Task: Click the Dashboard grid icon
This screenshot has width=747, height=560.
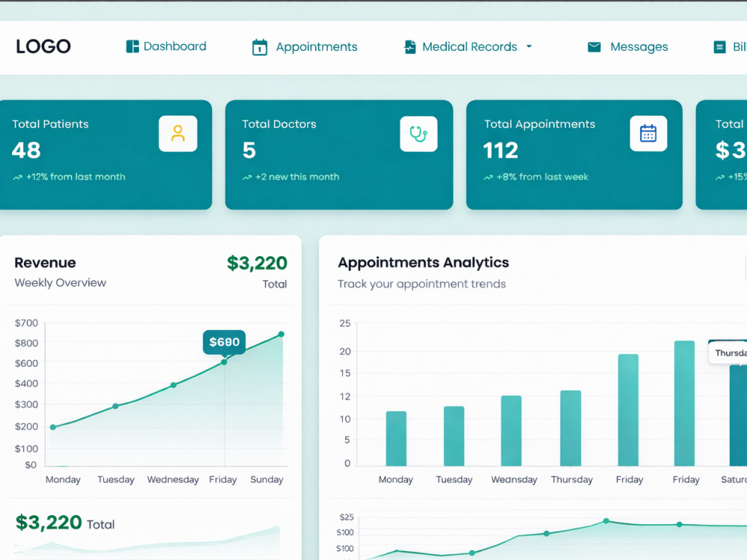Action: point(132,46)
